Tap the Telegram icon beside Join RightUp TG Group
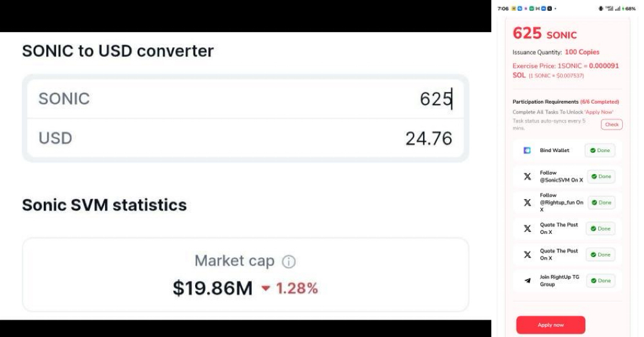Image resolution: width=644 pixels, height=337 pixels. point(527,280)
